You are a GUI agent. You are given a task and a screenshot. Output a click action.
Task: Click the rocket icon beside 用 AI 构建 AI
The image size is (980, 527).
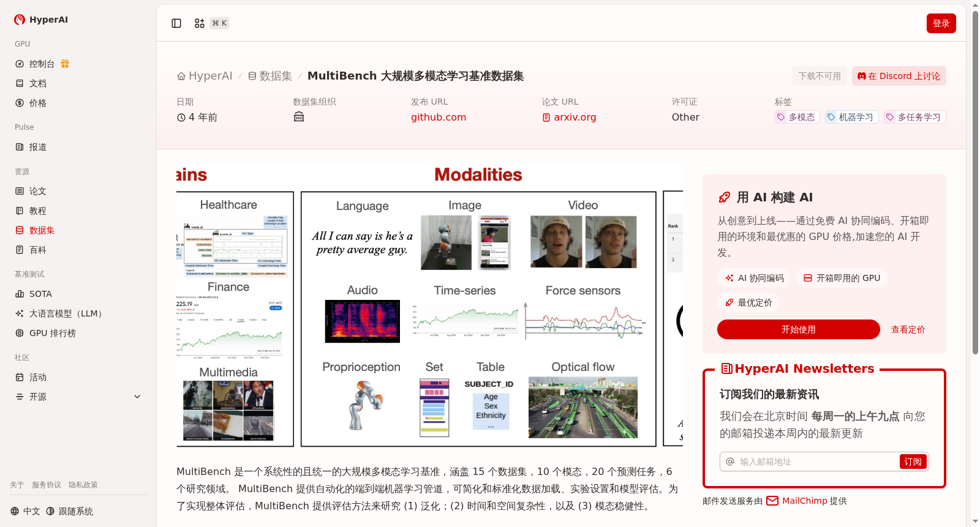(x=725, y=197)
